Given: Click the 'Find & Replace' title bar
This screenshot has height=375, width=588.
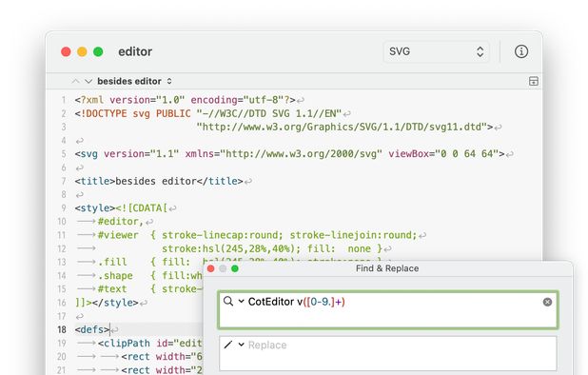Looking at the screenshot, I should click(387, 268).
